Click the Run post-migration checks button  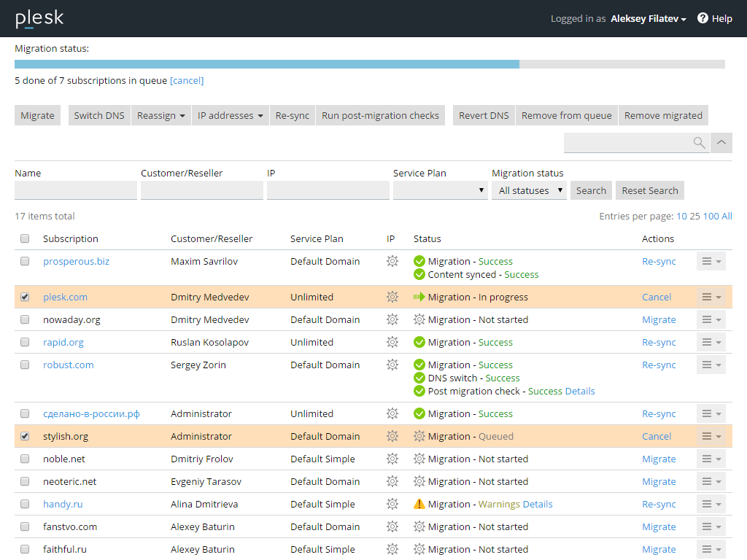click(x=380, y=115)
